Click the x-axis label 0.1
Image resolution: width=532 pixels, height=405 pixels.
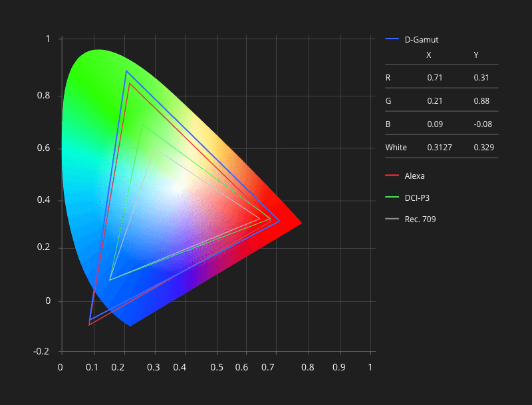(x=92, y=367)
